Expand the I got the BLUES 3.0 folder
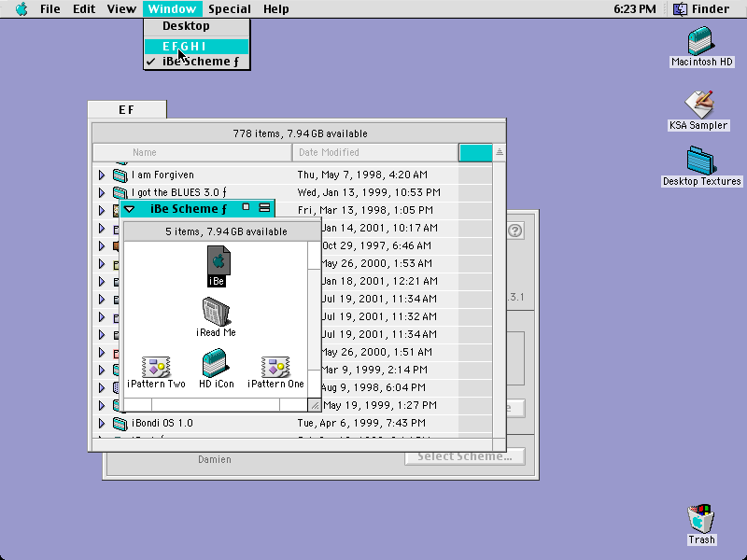Image resolution: width=747 pixels, height=560 pixels. point(102,192)
